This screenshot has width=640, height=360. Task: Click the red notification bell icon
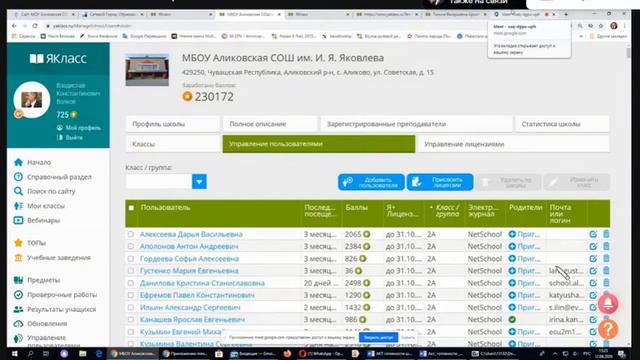(x=608, y=304)
